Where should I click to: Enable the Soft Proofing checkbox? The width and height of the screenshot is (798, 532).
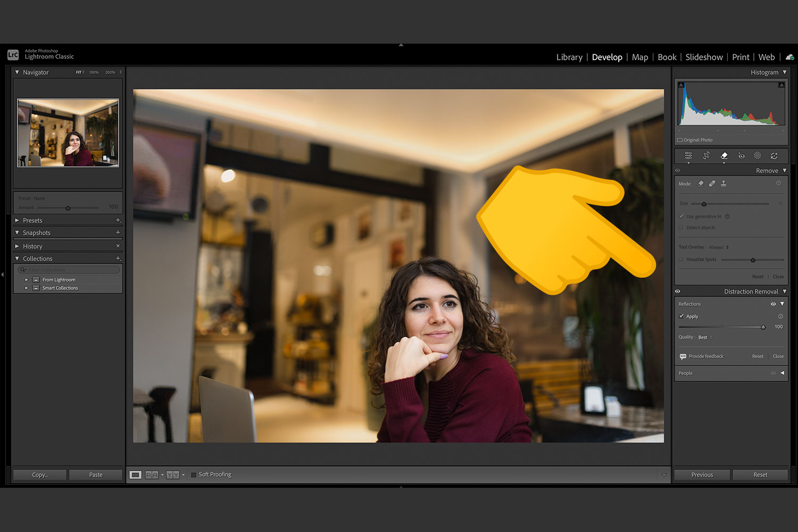[194, 475]
